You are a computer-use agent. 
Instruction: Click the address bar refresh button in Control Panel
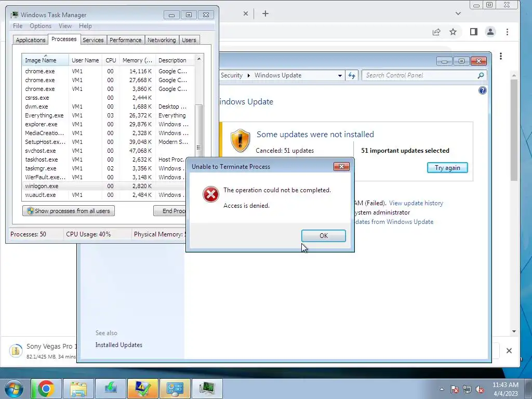[x=352, y=75]
